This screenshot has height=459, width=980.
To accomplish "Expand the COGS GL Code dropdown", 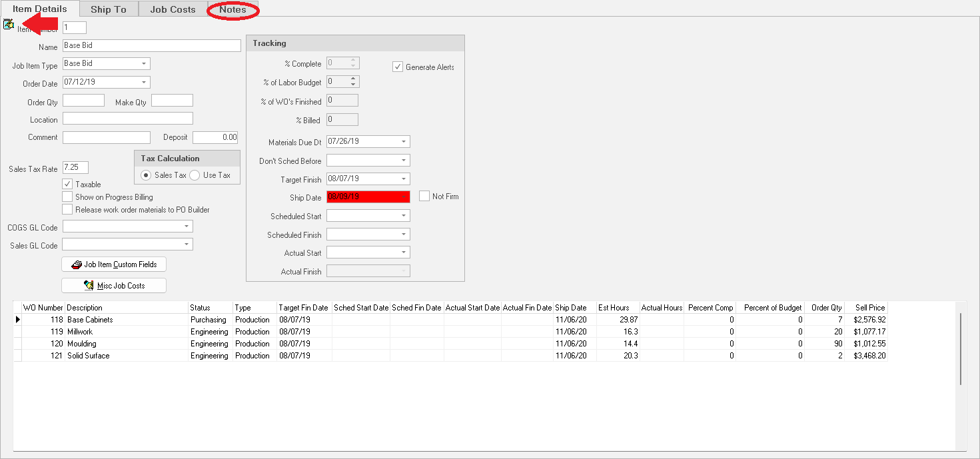I will coord(187,227).
